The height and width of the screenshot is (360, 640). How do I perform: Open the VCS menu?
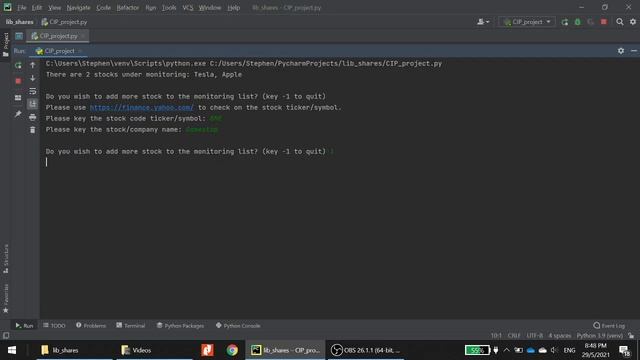188,8
